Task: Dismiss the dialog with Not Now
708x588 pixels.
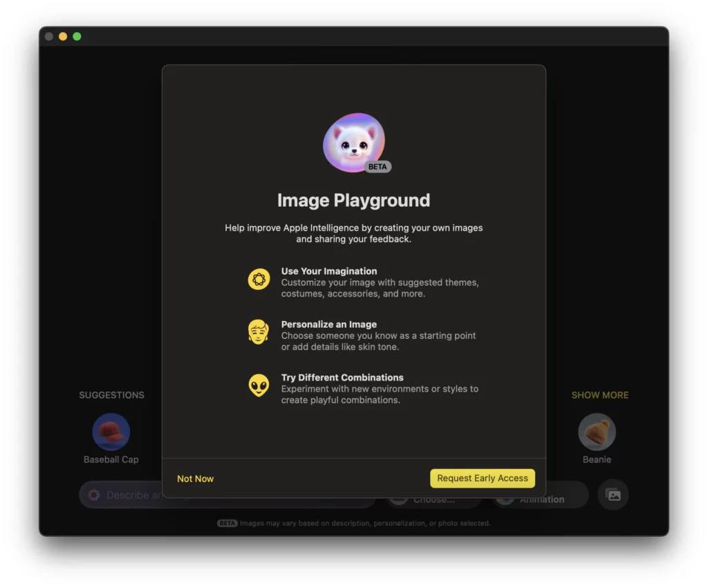Action: click(x=195, y=479)
